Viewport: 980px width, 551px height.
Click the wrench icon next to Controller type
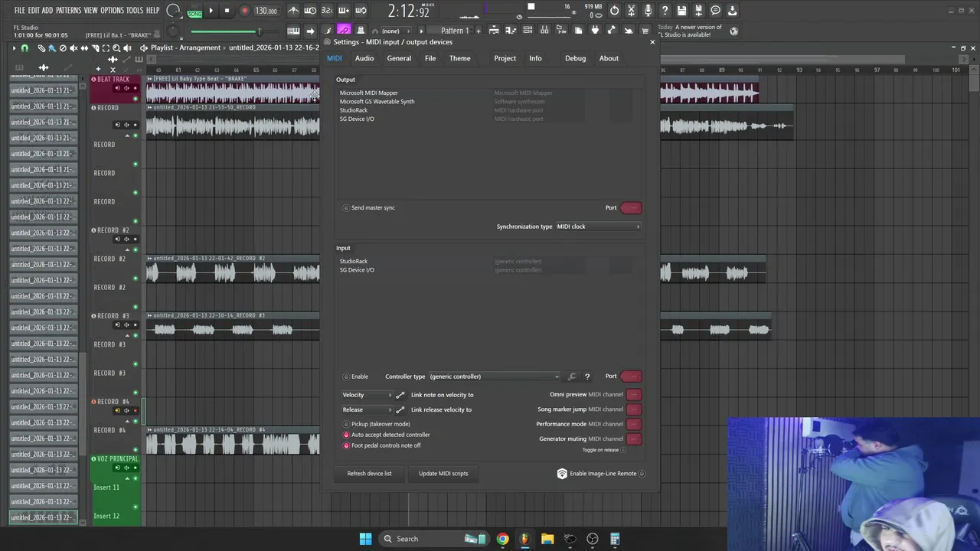click(571, 377)
